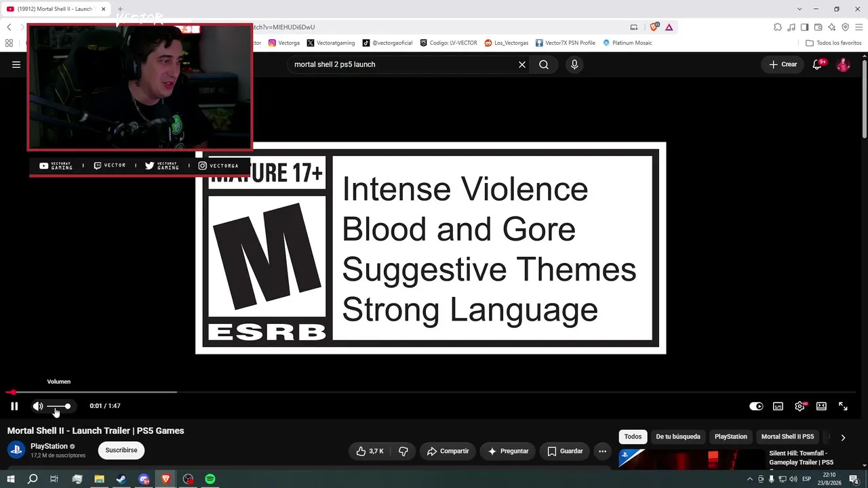Open the Los_Vectorgas bookmark

tap(507, 43)
